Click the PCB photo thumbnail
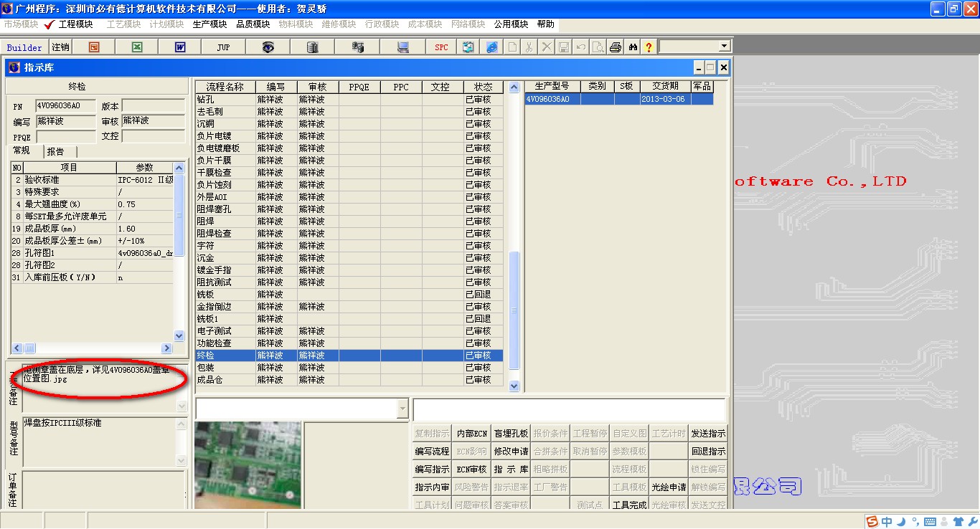The width and height of the screenshot is (980, 529). pyautogui.click(x=248, y=465)
